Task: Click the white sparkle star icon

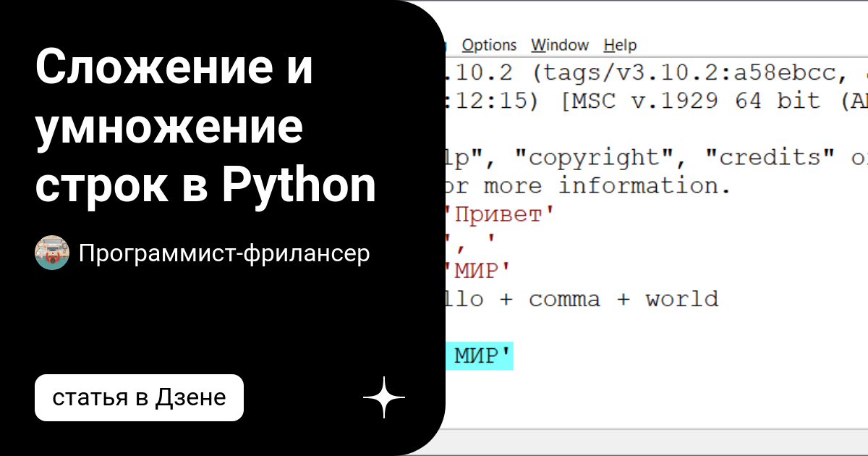Action: click(383, 397)
